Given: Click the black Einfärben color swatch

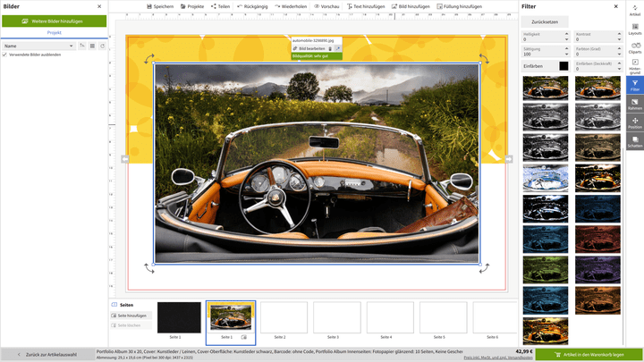Looking at the screenshot, I should tap(564, 65).
